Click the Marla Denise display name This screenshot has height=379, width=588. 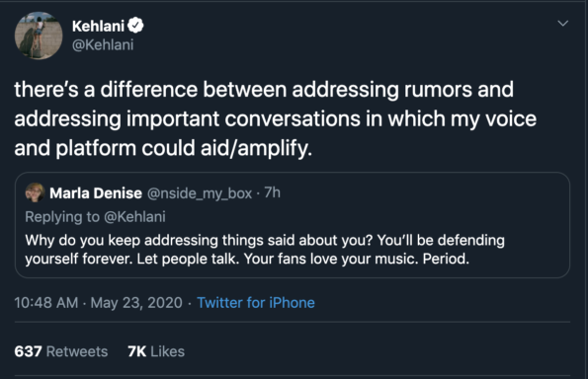(x=96, y=193)
